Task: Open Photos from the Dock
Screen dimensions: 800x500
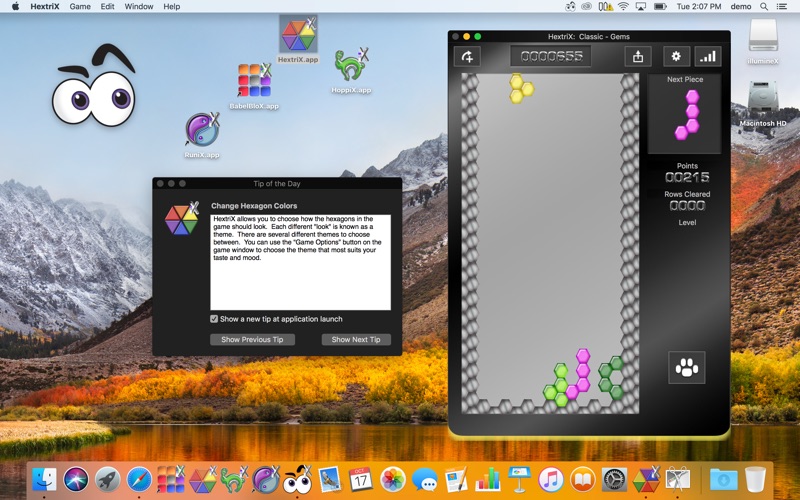Action: click(x=392, y=480)
